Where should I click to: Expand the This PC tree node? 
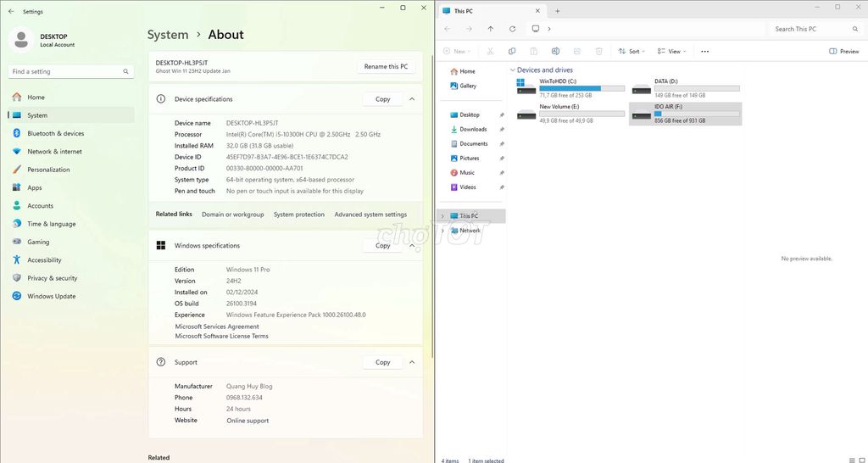tap(442, 216)
